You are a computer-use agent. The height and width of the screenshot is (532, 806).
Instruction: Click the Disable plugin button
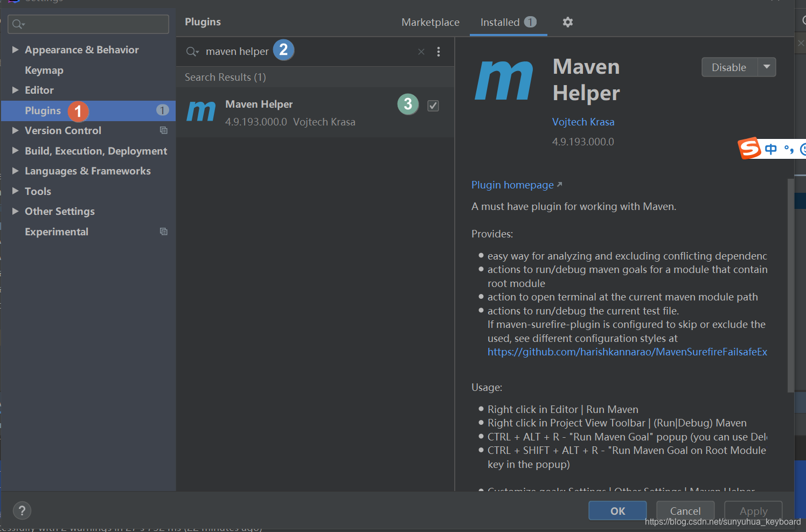point(729,67)
